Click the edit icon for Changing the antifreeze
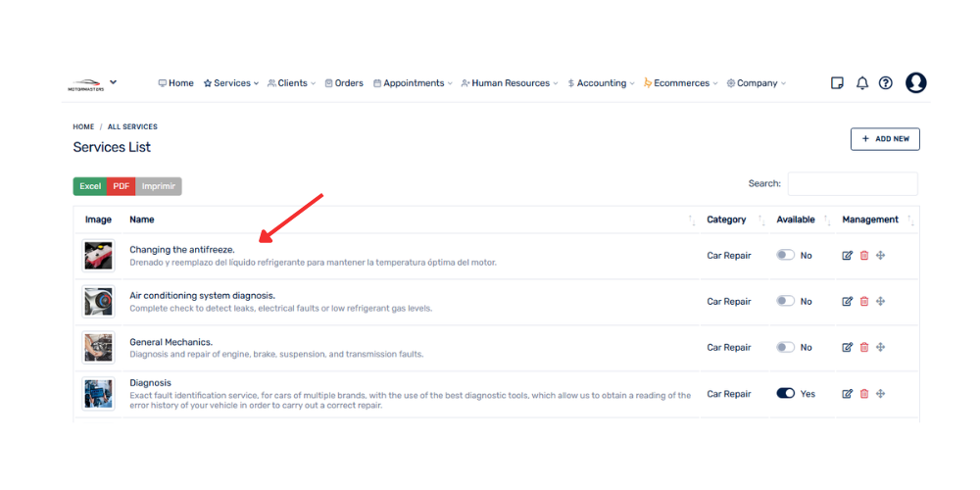 coord(847,256)
